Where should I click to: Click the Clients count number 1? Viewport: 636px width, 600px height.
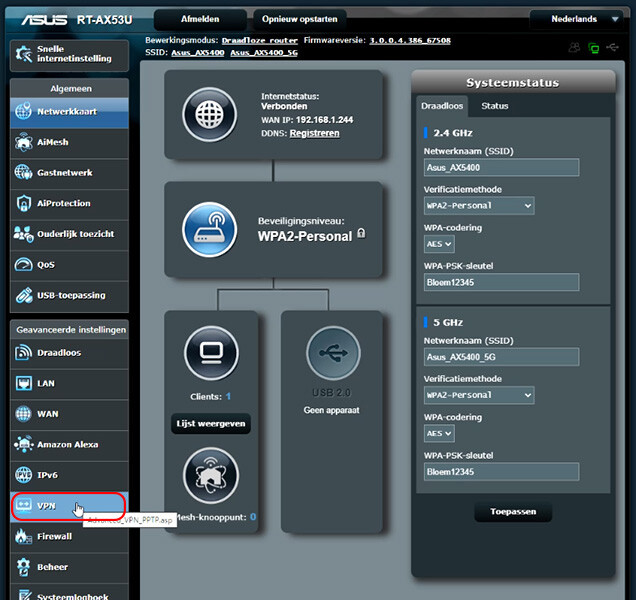(228, 396)
